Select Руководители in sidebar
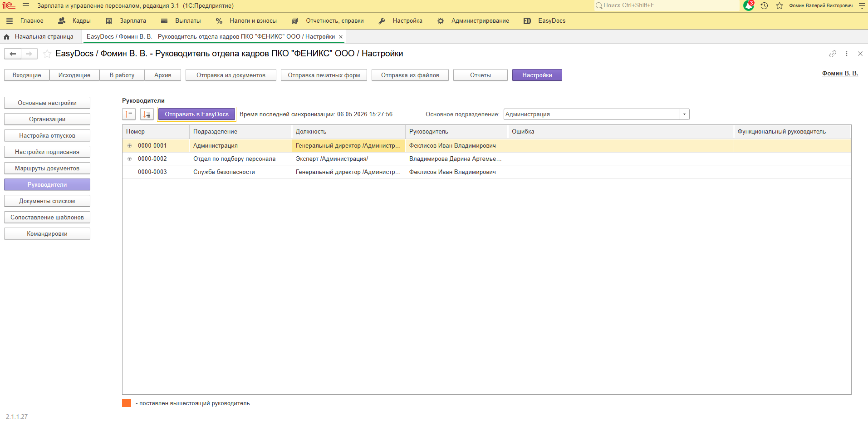Screen dimensions: 868x427 [47, 185]
